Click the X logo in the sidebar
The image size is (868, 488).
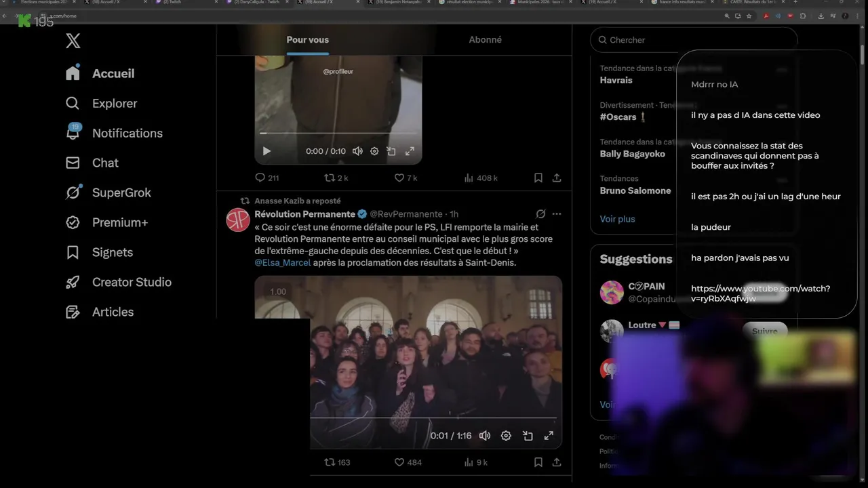73,41
